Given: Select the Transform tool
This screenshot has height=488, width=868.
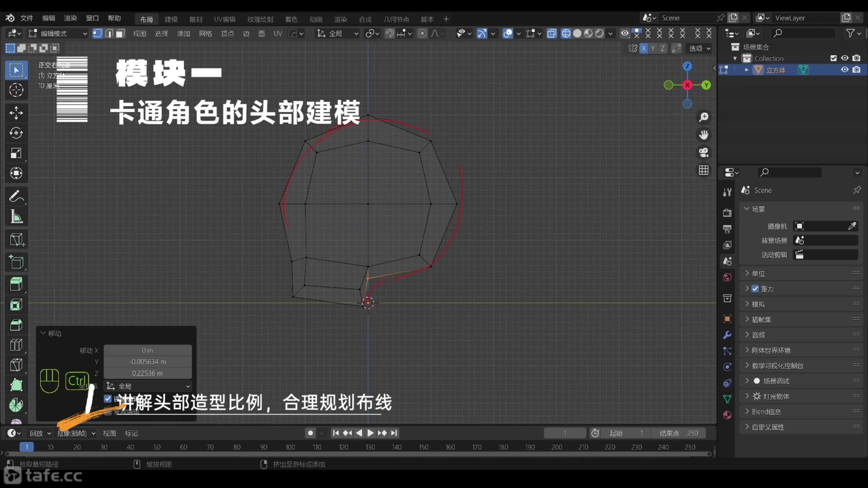Looking at the screenshot, I should tap(16, 173).
